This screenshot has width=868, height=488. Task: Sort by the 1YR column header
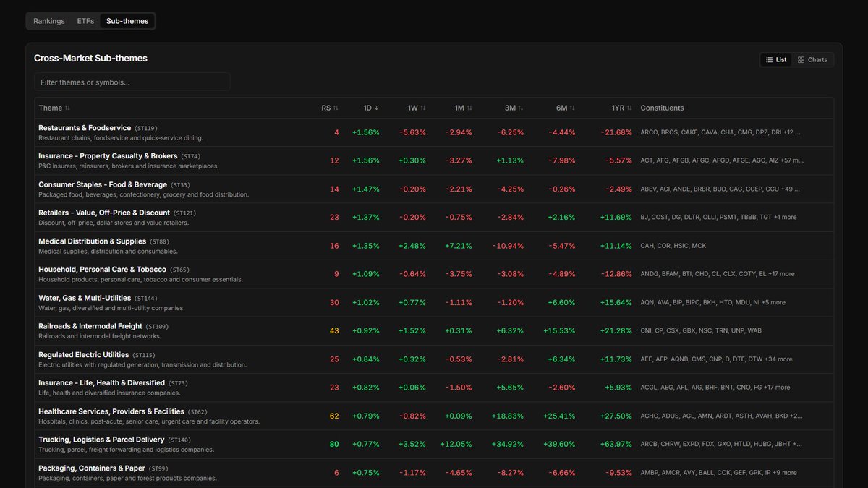(621, 108)
